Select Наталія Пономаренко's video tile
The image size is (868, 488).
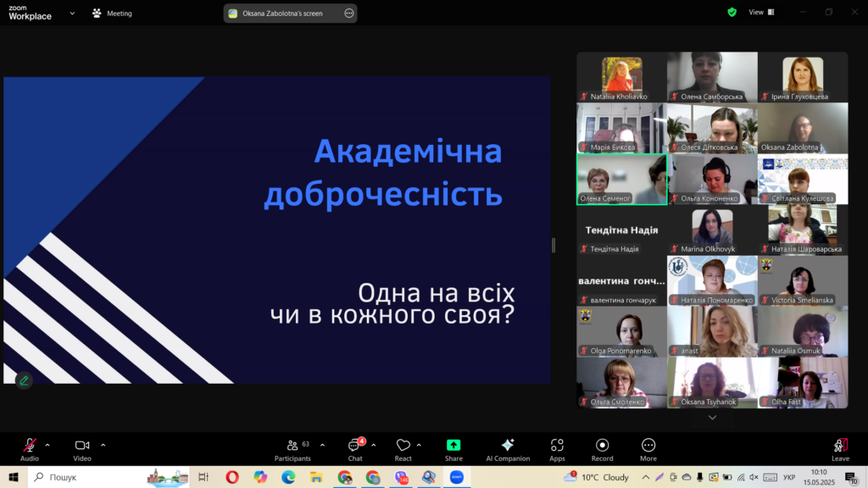[x=712, y=281]
